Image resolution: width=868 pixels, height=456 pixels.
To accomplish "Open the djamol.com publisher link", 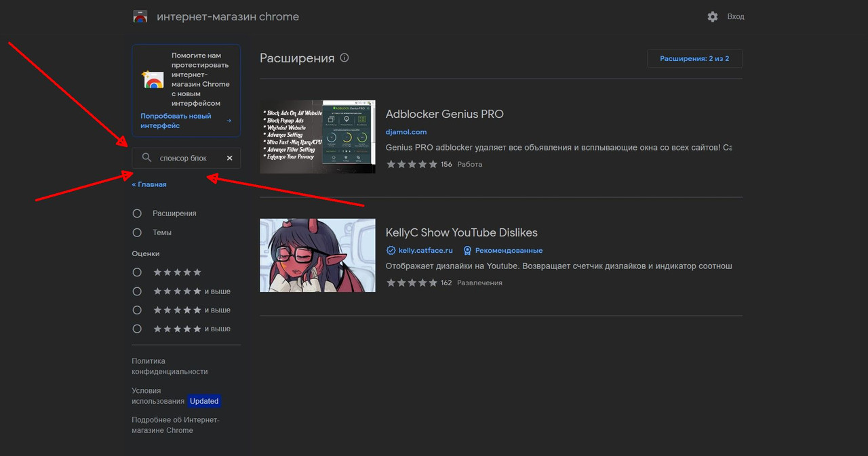I will (406, 132).
